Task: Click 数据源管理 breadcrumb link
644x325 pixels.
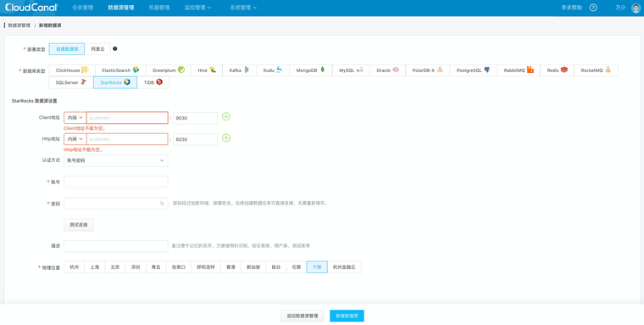Action: tap(19, 25)
